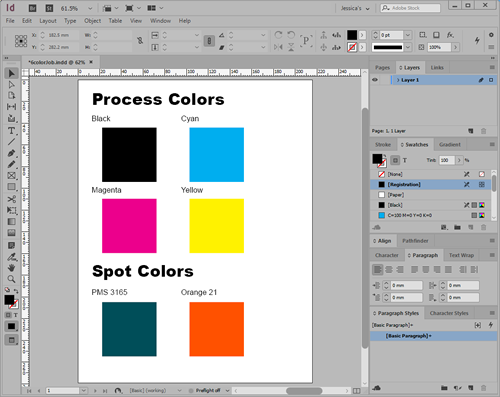Image resolution: width=500 pixels, height=397 pixels.
Task: Open stroke style dropdown
Action: click(408, 47)
